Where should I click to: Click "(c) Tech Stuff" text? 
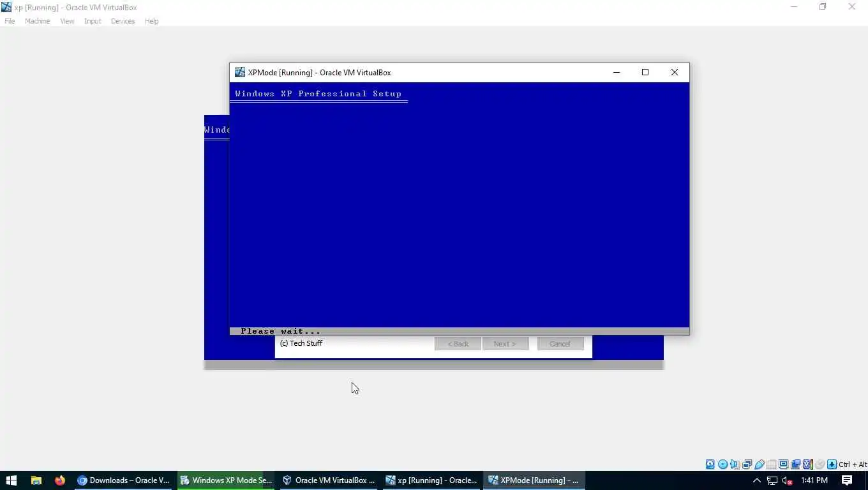[301, 343]
